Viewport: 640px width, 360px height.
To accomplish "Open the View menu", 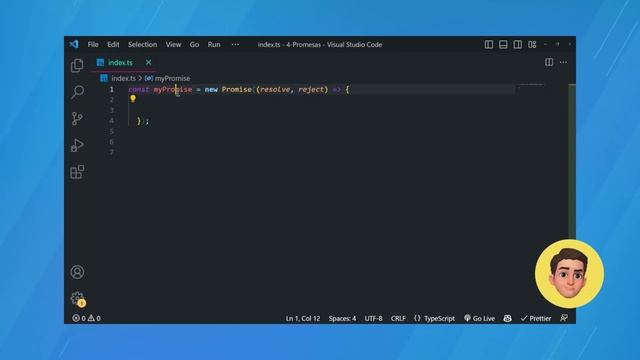I will [x=173, y=44].
